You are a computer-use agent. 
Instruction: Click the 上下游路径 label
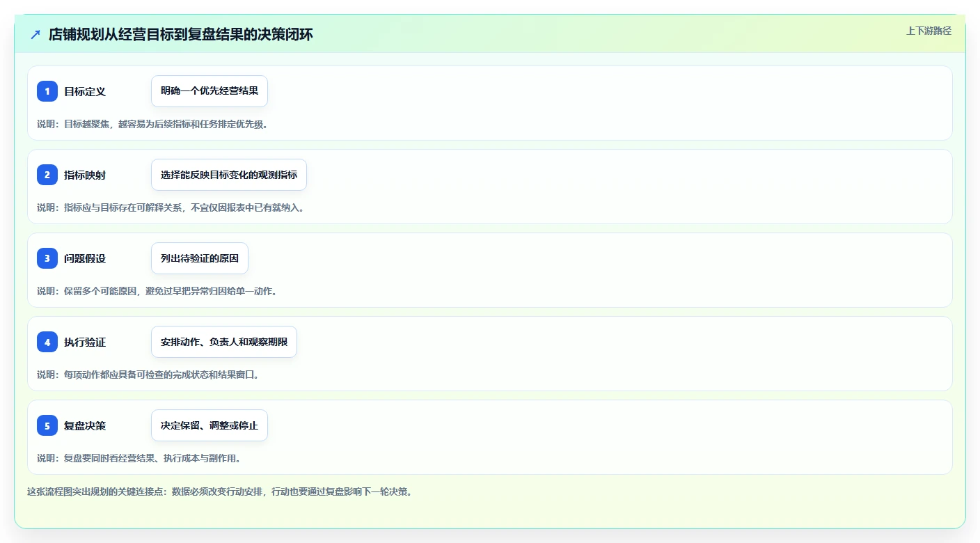(x=928, y=31)
